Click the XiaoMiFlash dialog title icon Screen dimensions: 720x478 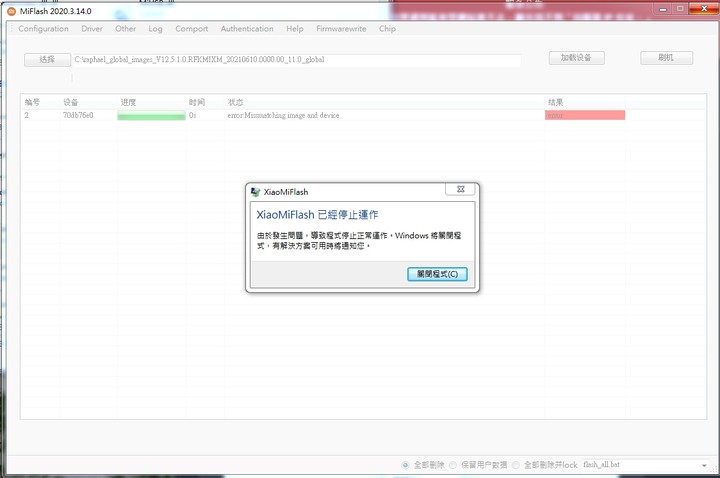[255, 192]
